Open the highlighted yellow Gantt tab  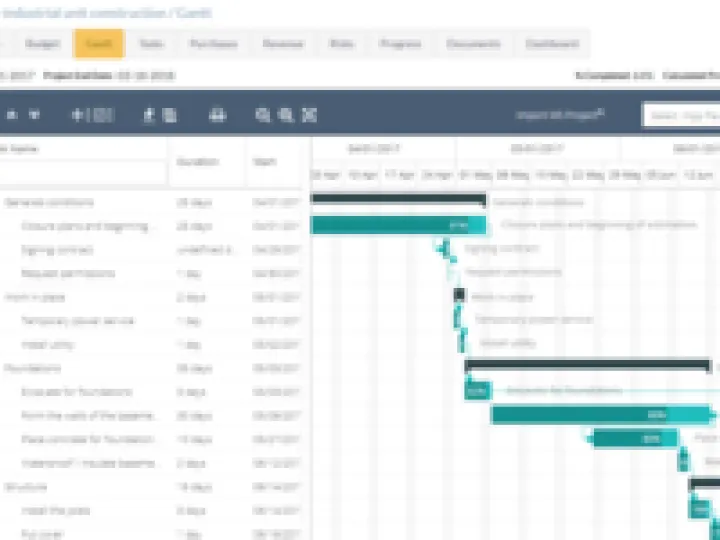tap(99, 44)
